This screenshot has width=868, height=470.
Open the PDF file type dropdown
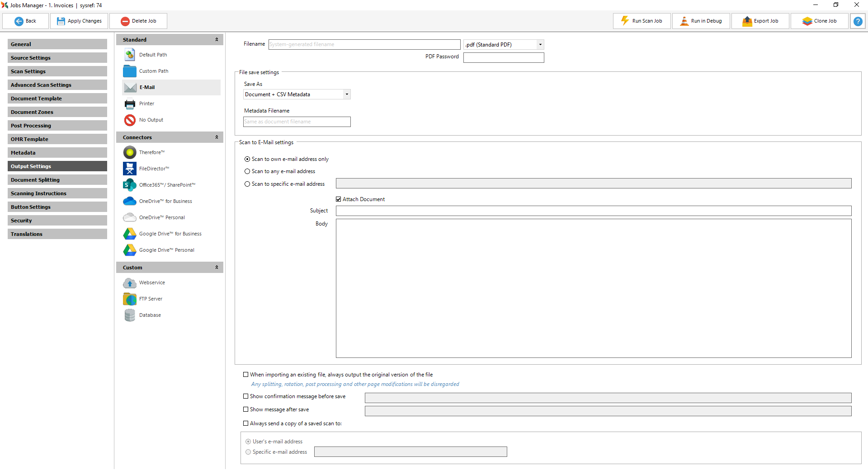[540, 45]
